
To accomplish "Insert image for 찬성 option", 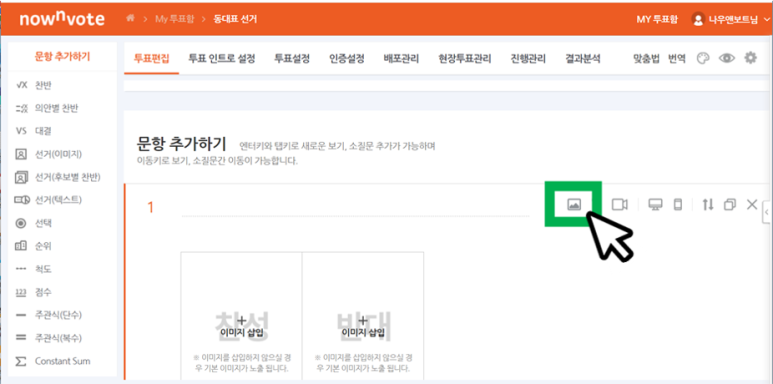I will click(242, 326).
